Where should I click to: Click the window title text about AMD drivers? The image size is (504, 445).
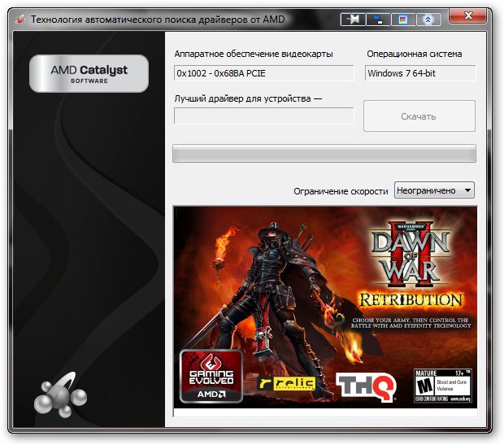click(x=158, y=20)
